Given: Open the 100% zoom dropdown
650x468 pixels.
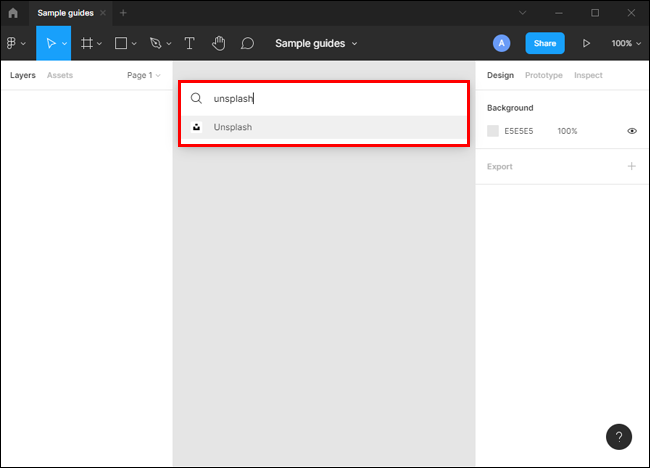Looking at the screenshot, I should pos(626,44).
